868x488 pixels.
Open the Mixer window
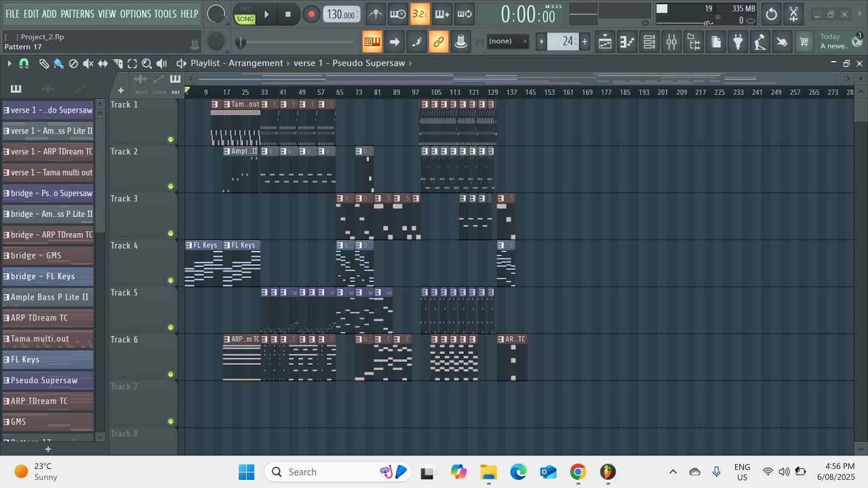click(x=671, y=42)
